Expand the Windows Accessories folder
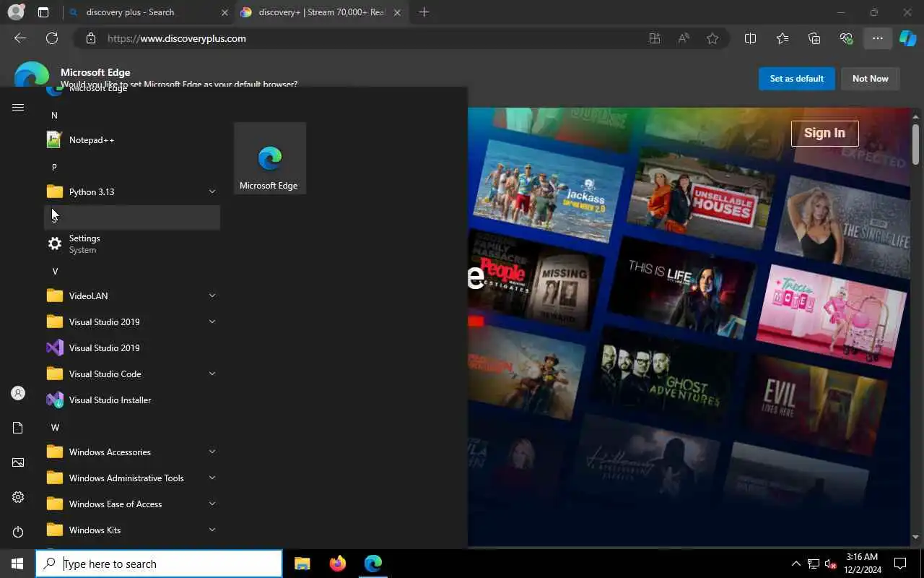 (132, 452)
